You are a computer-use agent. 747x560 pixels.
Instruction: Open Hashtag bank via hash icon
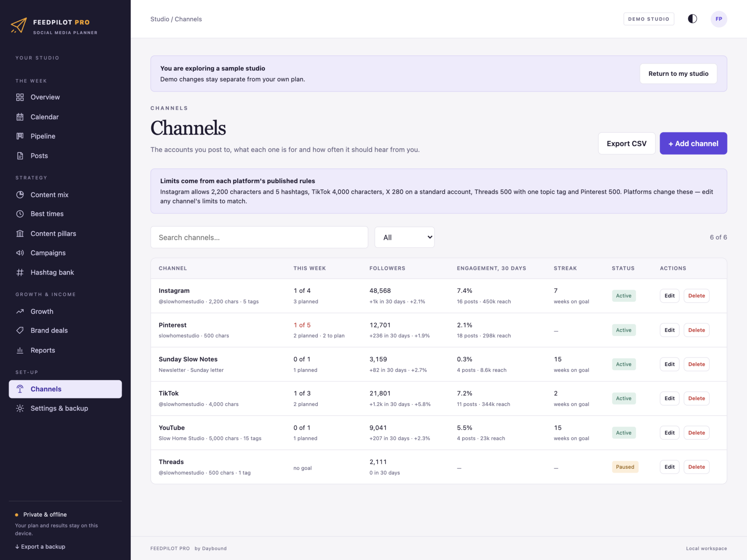pyautogui.click(x=20, y=272)
